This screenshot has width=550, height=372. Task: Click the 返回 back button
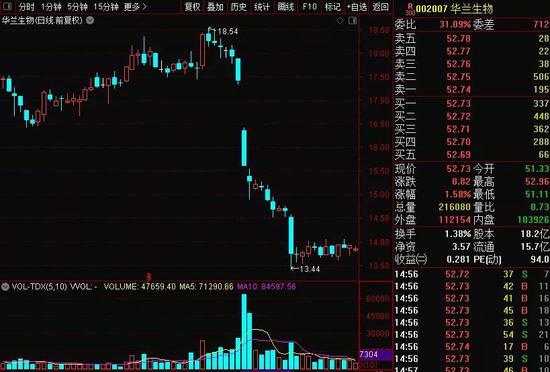(381, 7)
